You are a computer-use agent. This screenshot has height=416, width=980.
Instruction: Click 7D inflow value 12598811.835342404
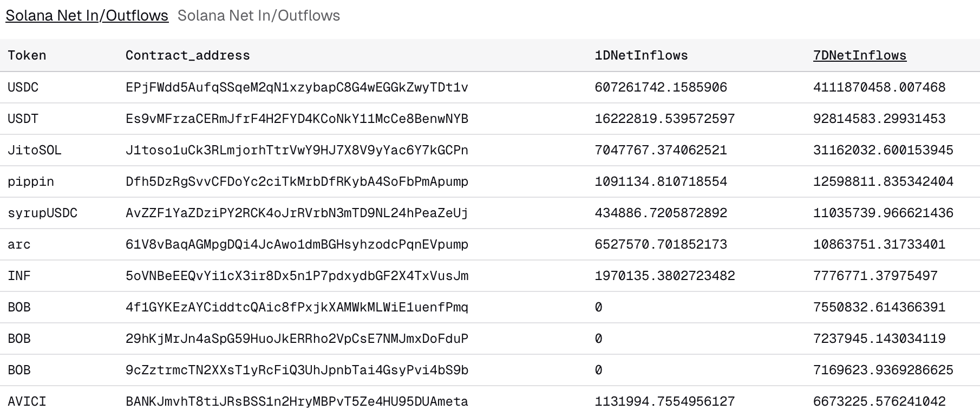883,181
